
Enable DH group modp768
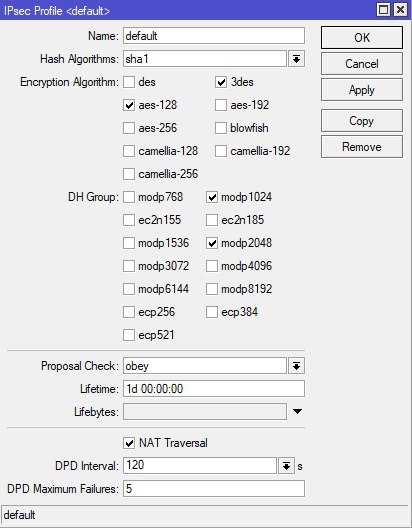click(129, 197)
